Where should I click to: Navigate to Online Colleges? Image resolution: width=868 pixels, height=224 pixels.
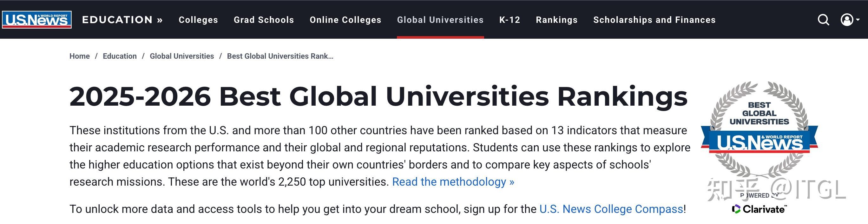[345, 20]
